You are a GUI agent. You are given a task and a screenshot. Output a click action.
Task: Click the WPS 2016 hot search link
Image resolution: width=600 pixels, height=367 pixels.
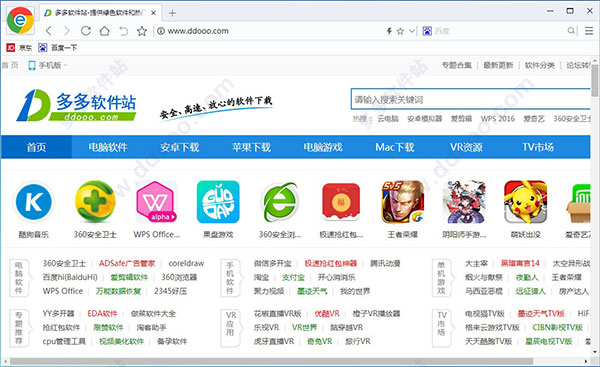point(498,119)
